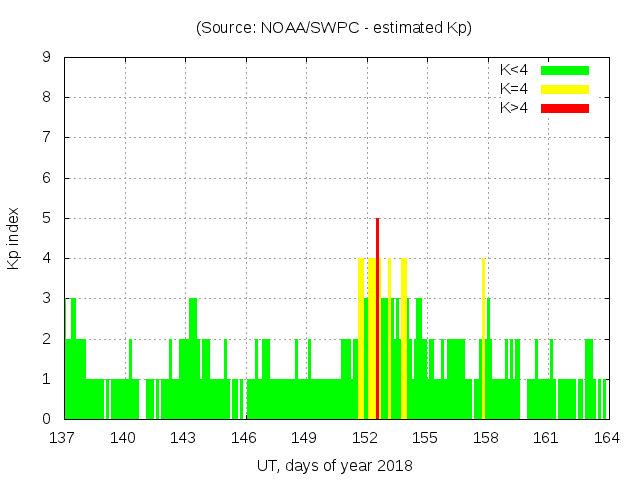Click the green K<4 legend swatch

coord(565,70)
